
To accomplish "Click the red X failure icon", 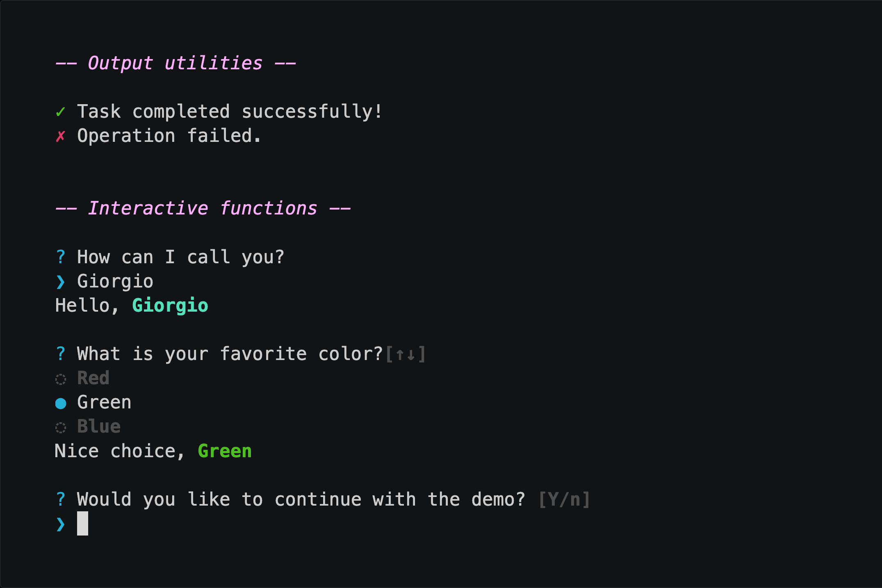I will (x=60, y=136).
